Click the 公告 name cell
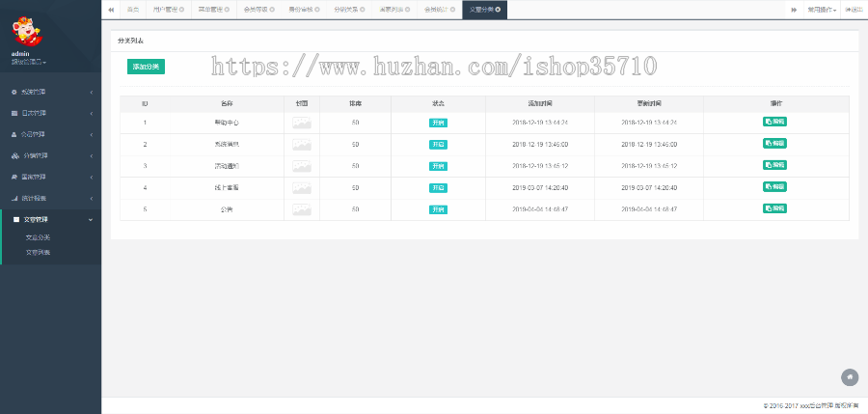 point(227,209)
